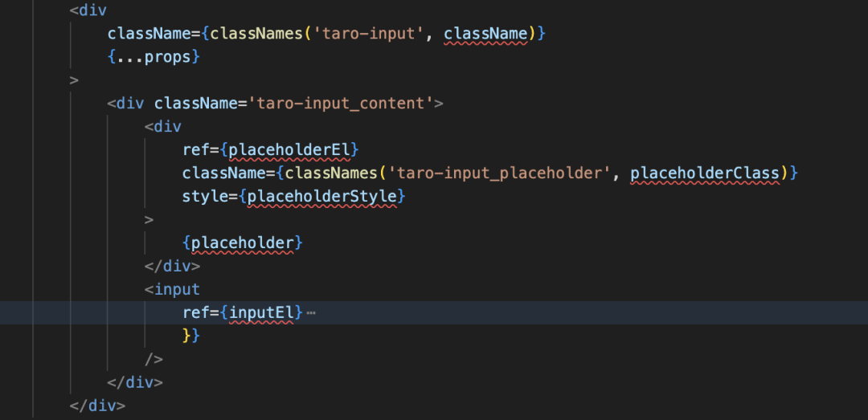Expand the folded code after inputEl
The width and height of the screenshot is (868, 420).
click(x=312, y=312)
